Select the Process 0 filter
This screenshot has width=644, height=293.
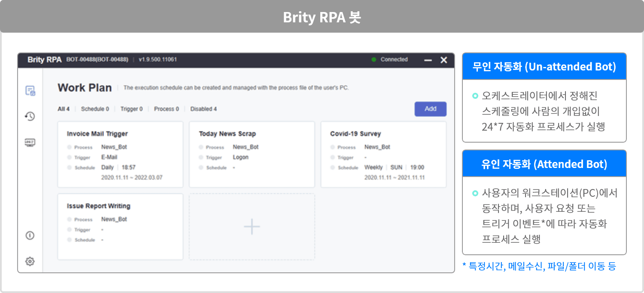[166, 109]
